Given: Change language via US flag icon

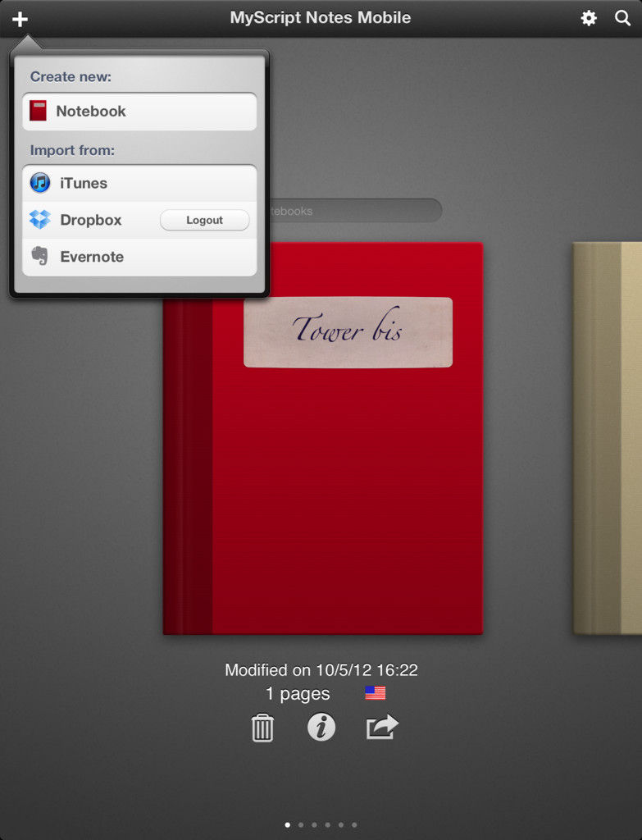Looking at the screenshot, I should pyautogui.click(x=376, y=693).
